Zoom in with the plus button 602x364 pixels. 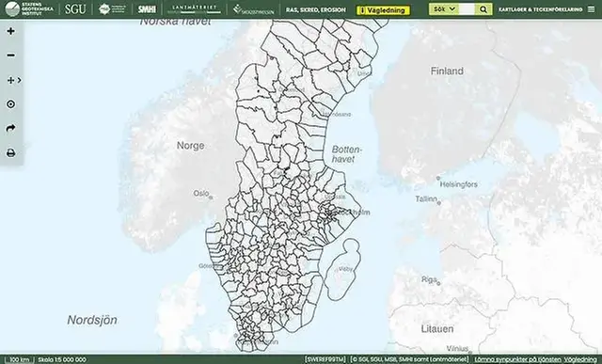(10, 31)
